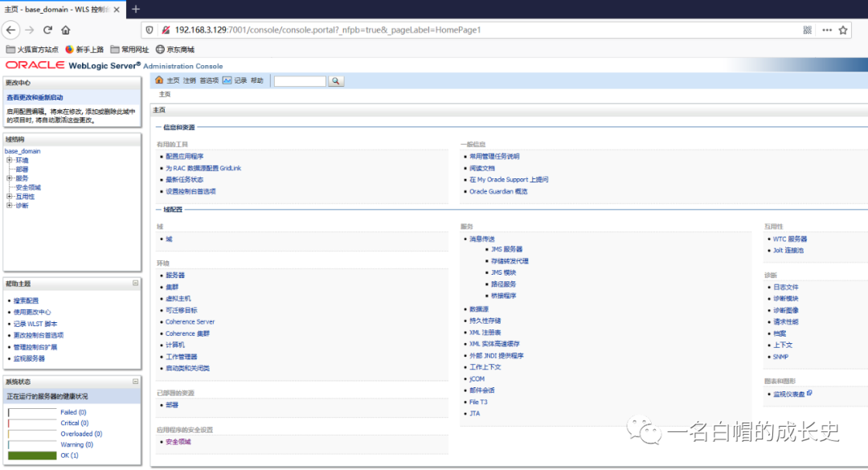This screenshot has height=470, width=868.
Task: Click the insecure connection lock icon
Action: 165,30
